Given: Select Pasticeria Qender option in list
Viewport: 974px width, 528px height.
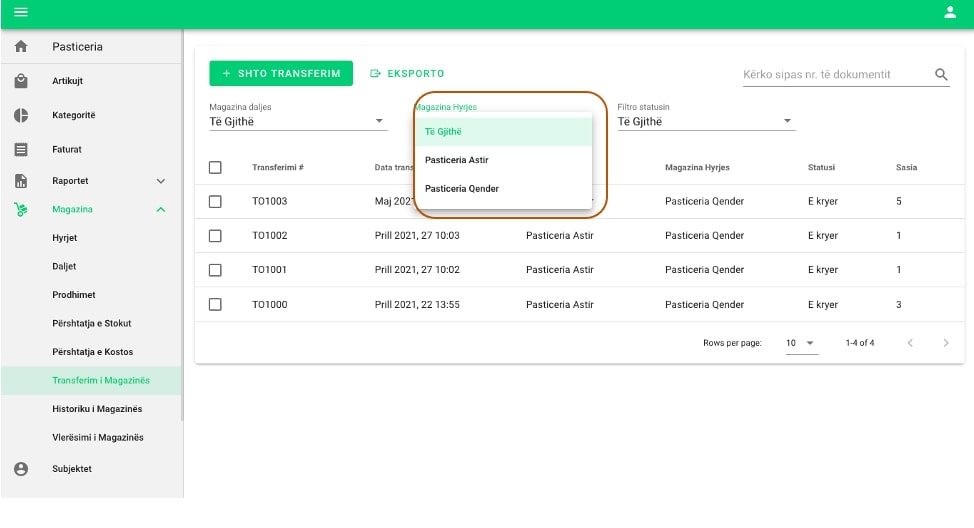Looking at the screenshot, I should pyautogui.click(x=462, y=188).
